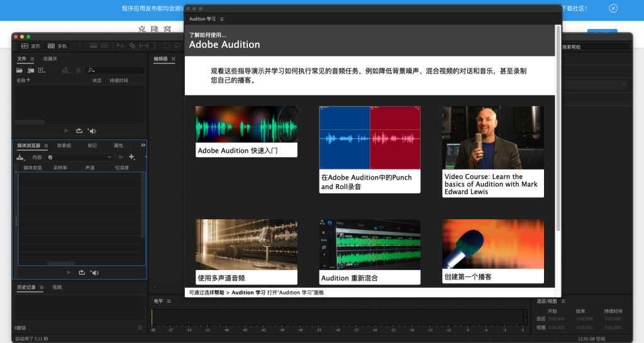Open 使用多声道音频 tutorial card
This screenshot has width=644, height=343.
point(247,251)
